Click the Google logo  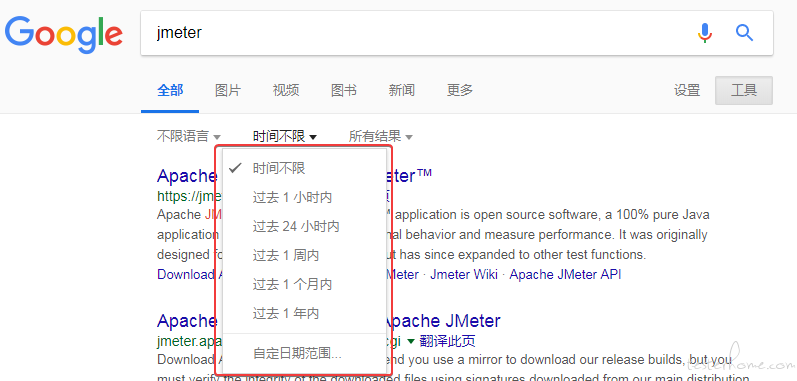64,34
